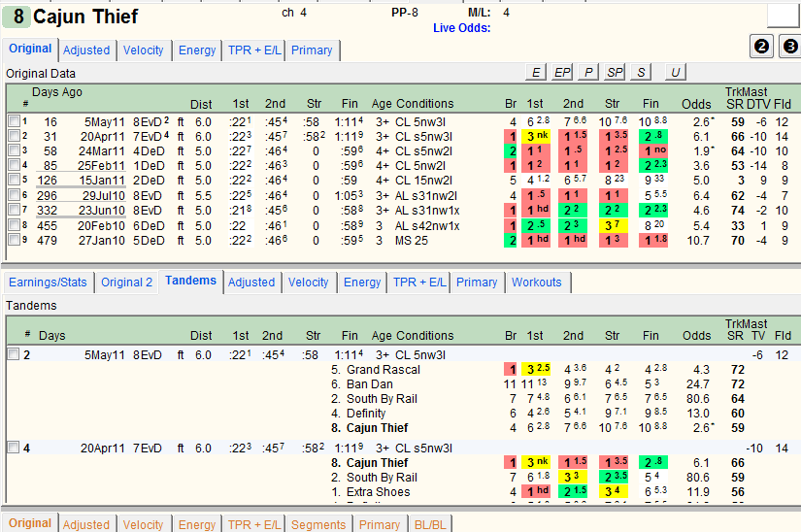Click the 10.7 odds value
Image resolution: width=801 pixels, height=532 pixels.
point(698,241)
